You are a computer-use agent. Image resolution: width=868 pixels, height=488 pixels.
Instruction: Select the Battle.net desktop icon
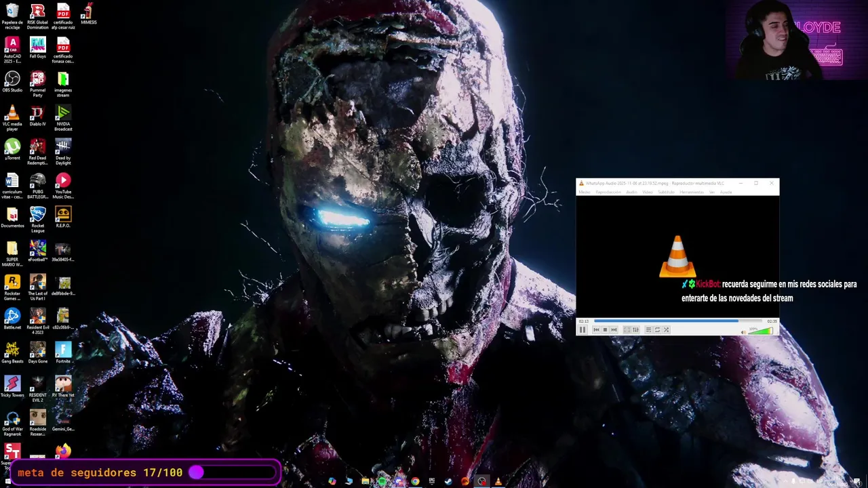click(x=12, y=319)
